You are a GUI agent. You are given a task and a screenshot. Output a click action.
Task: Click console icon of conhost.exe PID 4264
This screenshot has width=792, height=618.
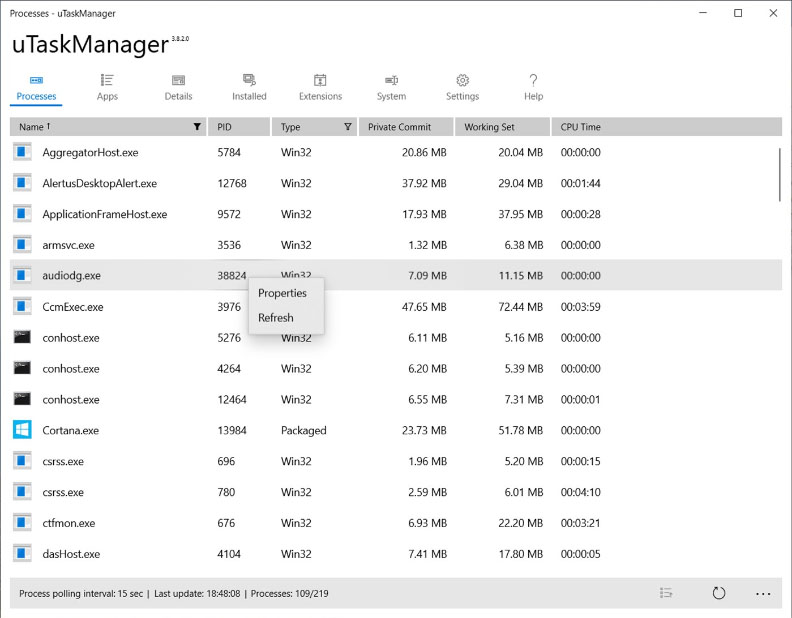pyautogui.click(x=22, y=368)
